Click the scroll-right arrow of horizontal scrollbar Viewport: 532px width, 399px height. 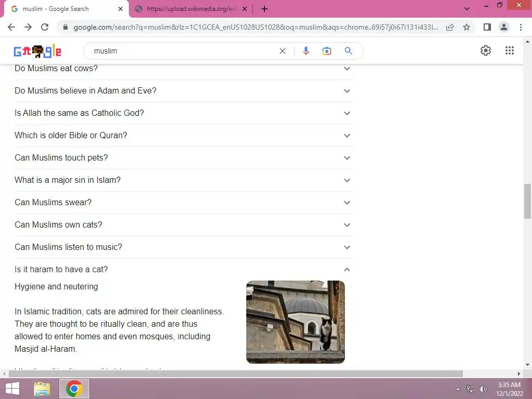click(518, 374)
